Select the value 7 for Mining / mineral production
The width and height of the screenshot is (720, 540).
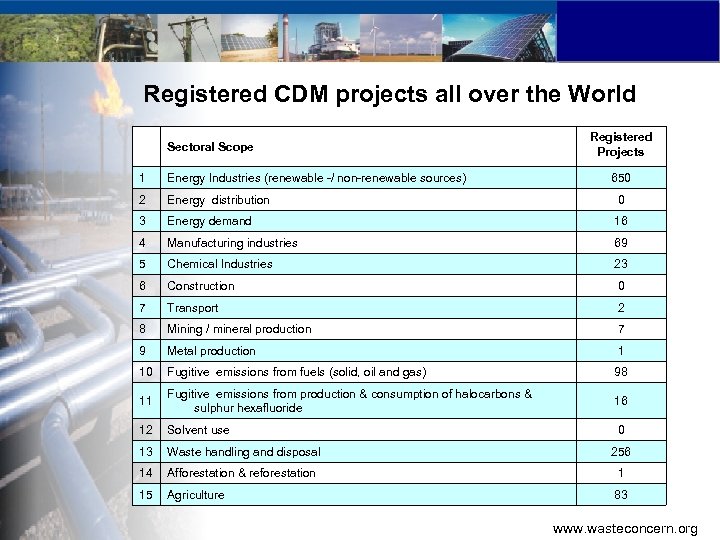point(621,329)
